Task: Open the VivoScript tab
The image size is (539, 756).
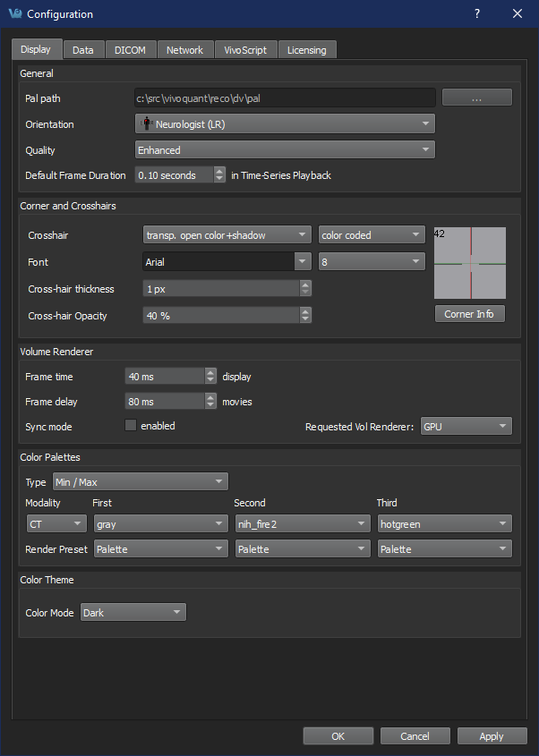Action: click(x=245, y=50)
